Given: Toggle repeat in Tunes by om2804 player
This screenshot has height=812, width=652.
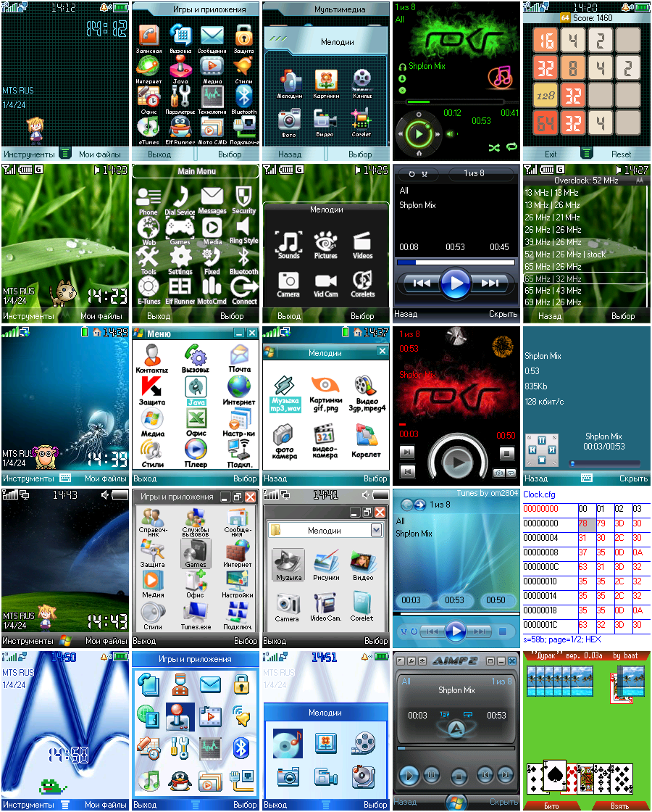Looking at the screenshot, I should [414, 631].
